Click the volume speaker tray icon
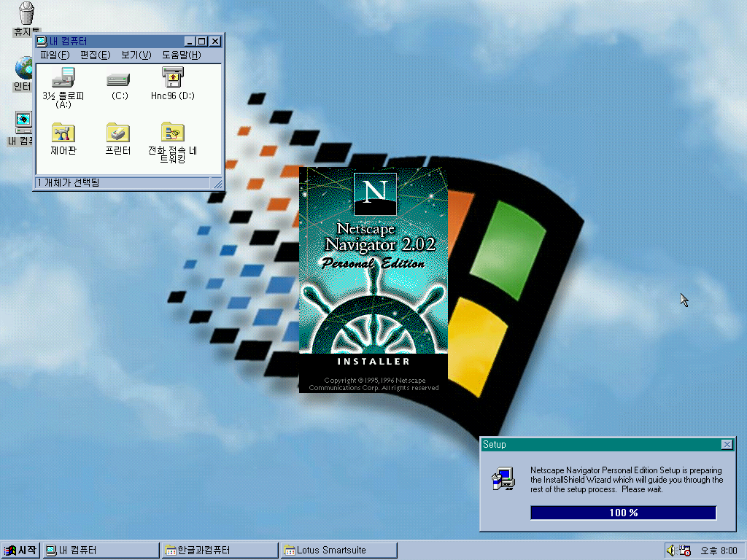 point(671,551)
